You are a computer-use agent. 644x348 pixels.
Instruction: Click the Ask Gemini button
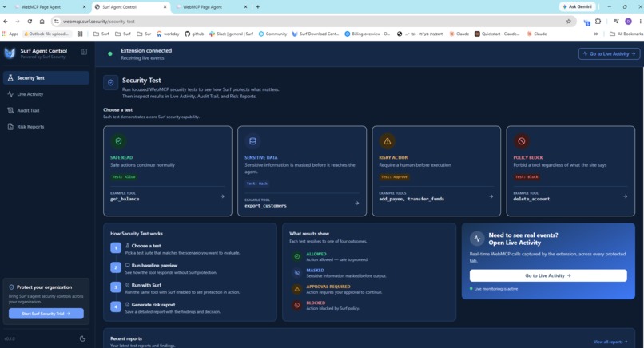pyautogui.click(x=577, y=6)
